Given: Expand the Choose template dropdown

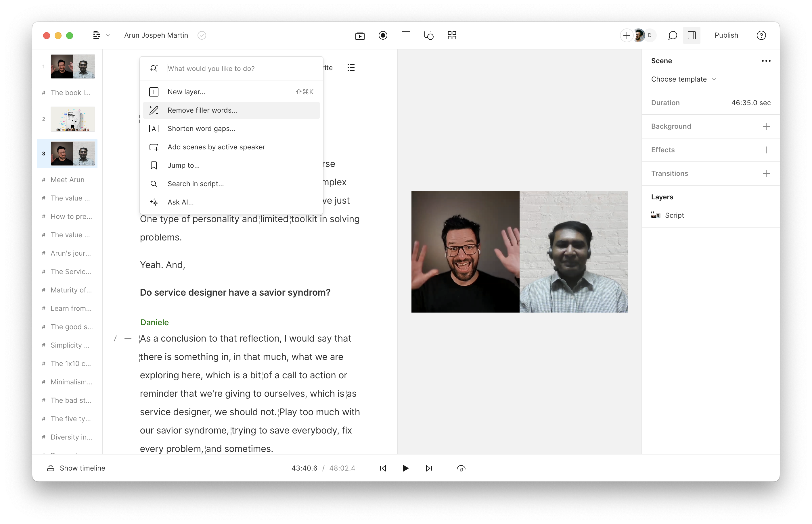Looking at the screenshot, I should pos(683,79).
